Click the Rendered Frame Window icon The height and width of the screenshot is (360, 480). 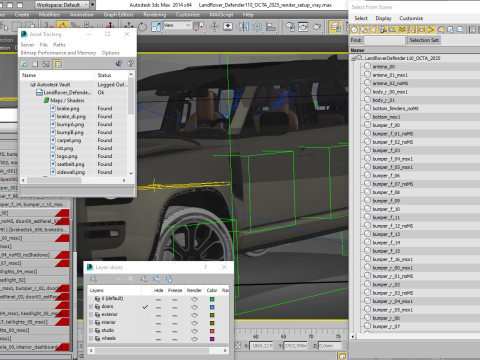pyautogui.click(x=303, y=27)
